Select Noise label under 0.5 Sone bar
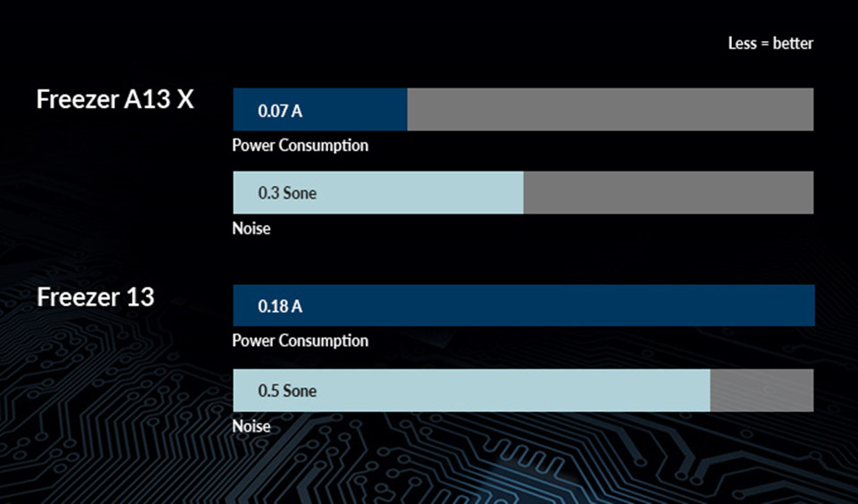 (251, 426)
